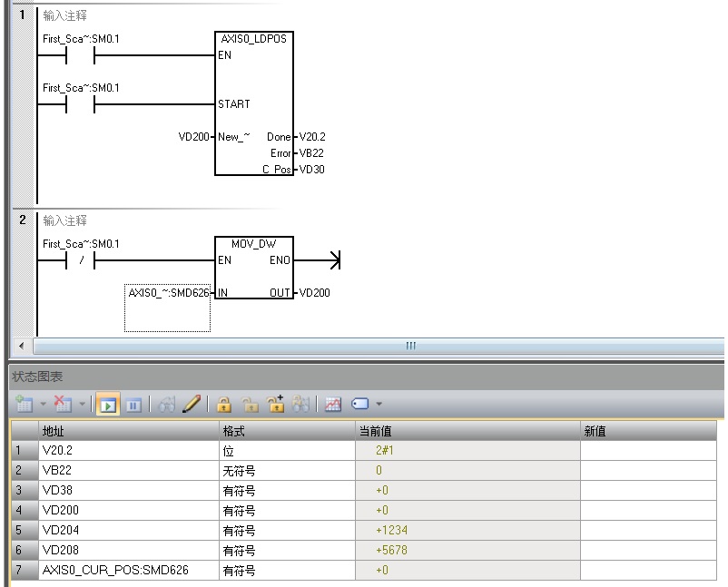
Task: Toggle continuous chart status monitoring
Action: [x=108, y=405]
